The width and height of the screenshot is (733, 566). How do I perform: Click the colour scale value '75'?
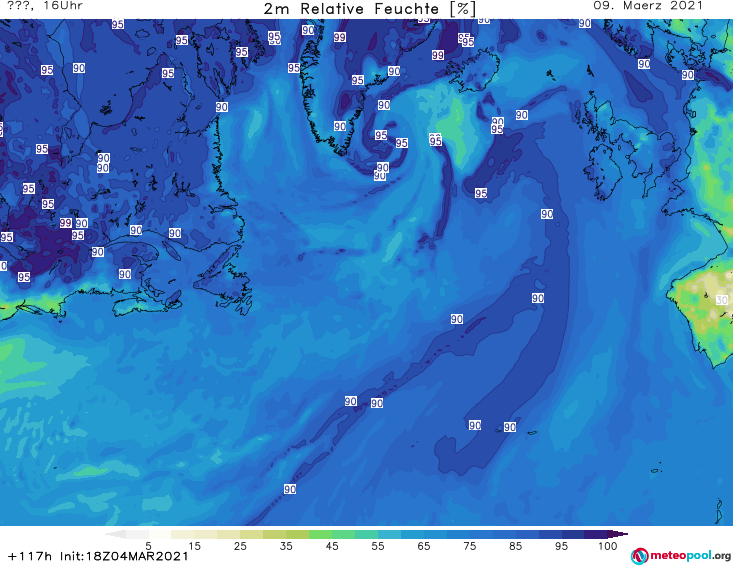(469, 545)
